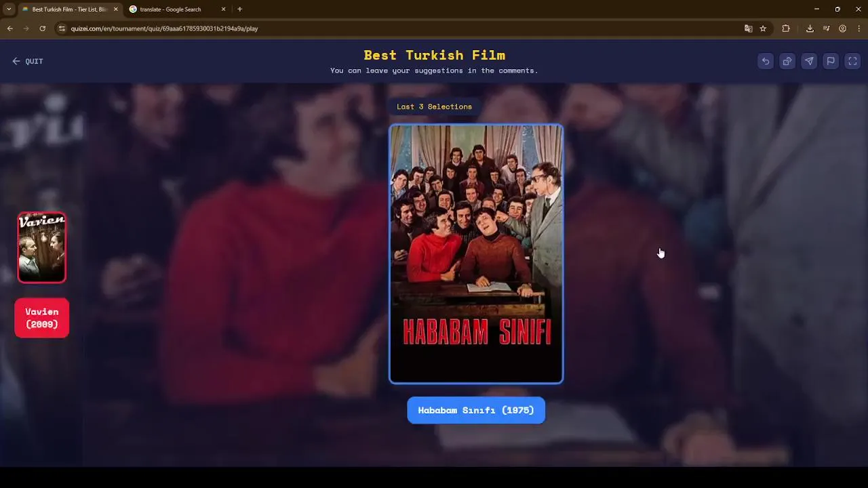Select the Hababam Sınıfı poster
Image resolution: width=868 pixels, height=488 pixels.
click(476, 254)
